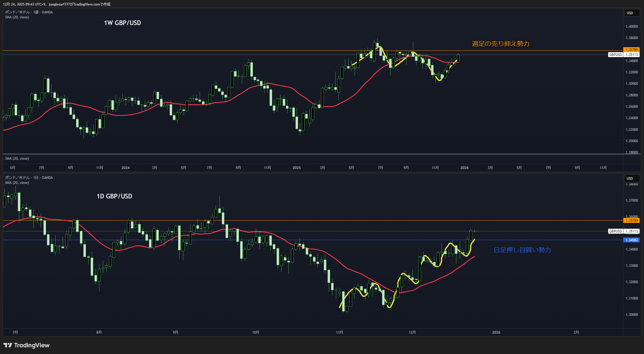
Task: Select the daily ポンド/米ドル 1日 OANDA symbol title
Action: 29,178
